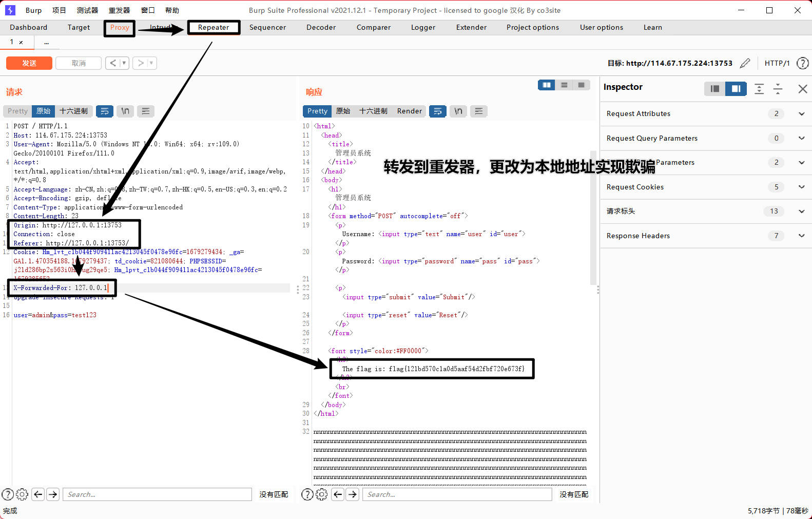The height and width of the screenshot is (519, 812).
Task: Click HTTP/1 protocol selector
Action: pos(777,63)
